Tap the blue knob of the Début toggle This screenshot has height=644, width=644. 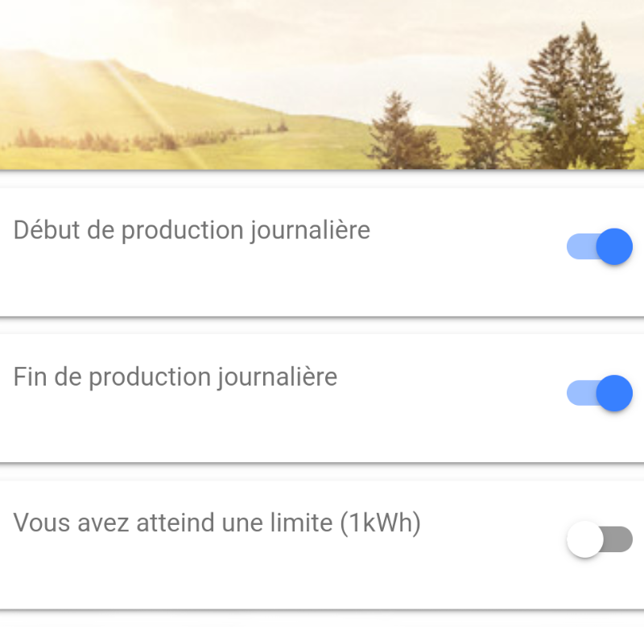(614, 246)
